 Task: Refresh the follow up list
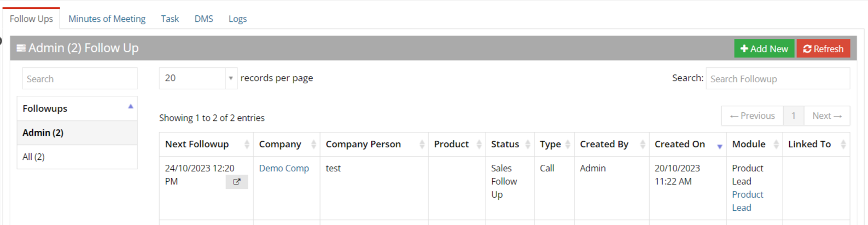(823, 48)
